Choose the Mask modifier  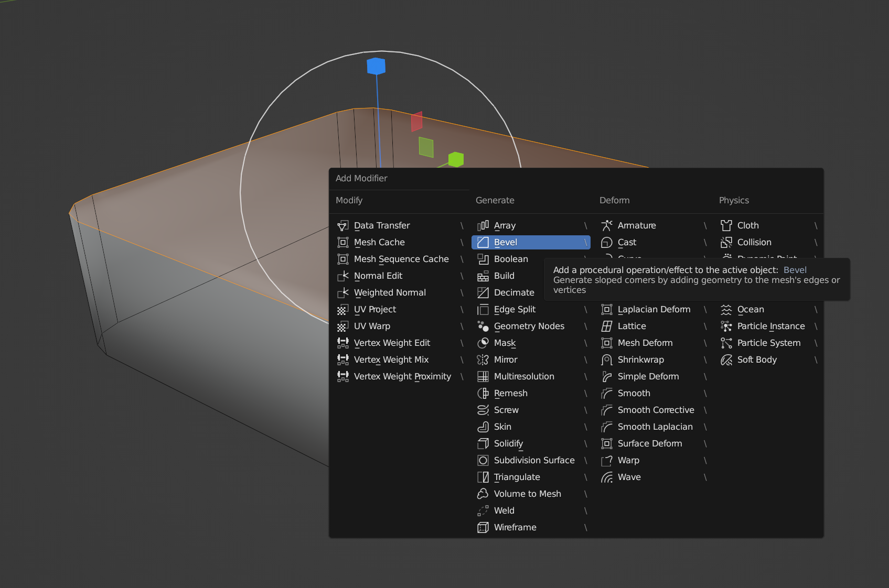coord(531,343)
